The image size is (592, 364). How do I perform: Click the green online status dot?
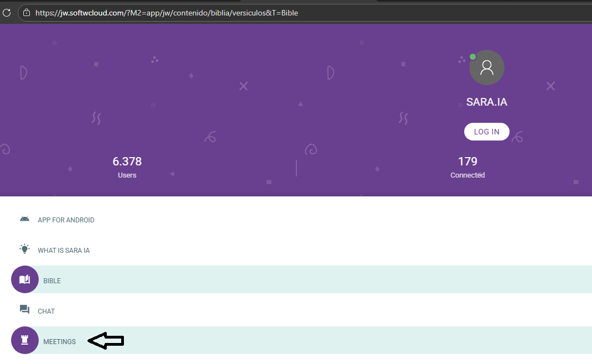[x=472, y=56]
